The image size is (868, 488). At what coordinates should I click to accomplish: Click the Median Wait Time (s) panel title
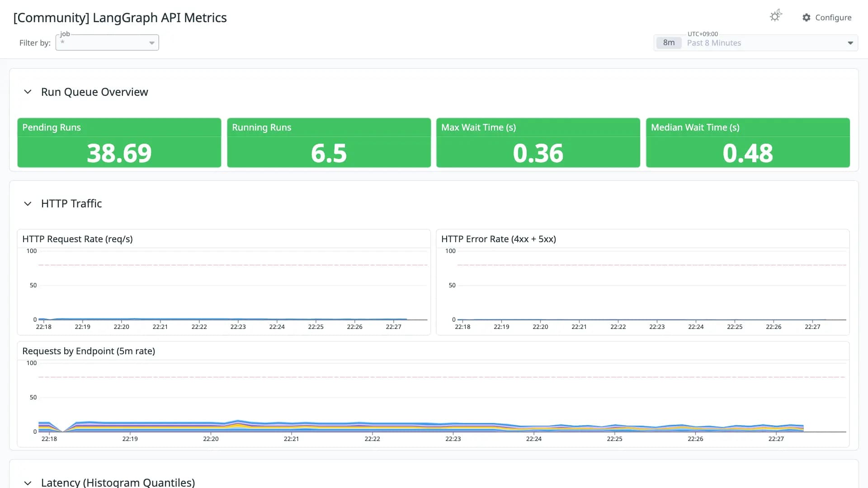click(695, 127)
